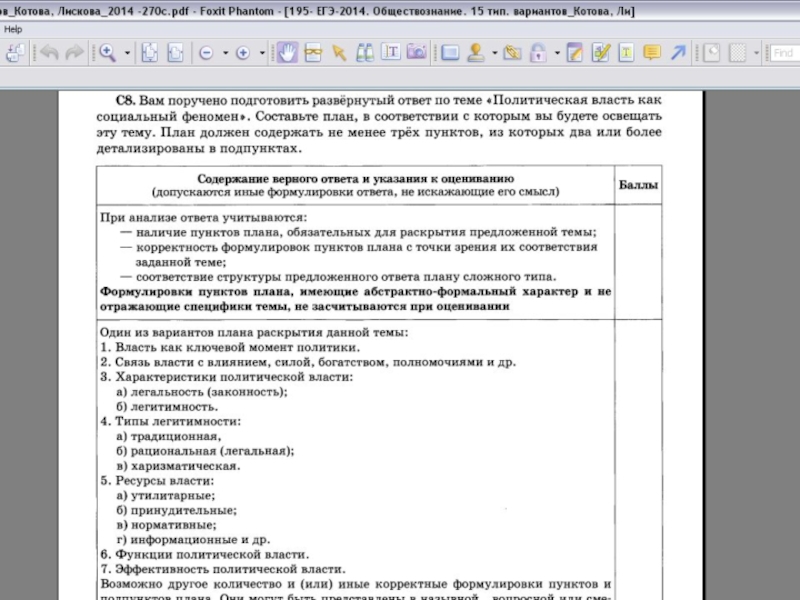Open the zoom tool dropdown arrow
The width and height of the screenshot is (800, 600).
click(x=127, y=53)
